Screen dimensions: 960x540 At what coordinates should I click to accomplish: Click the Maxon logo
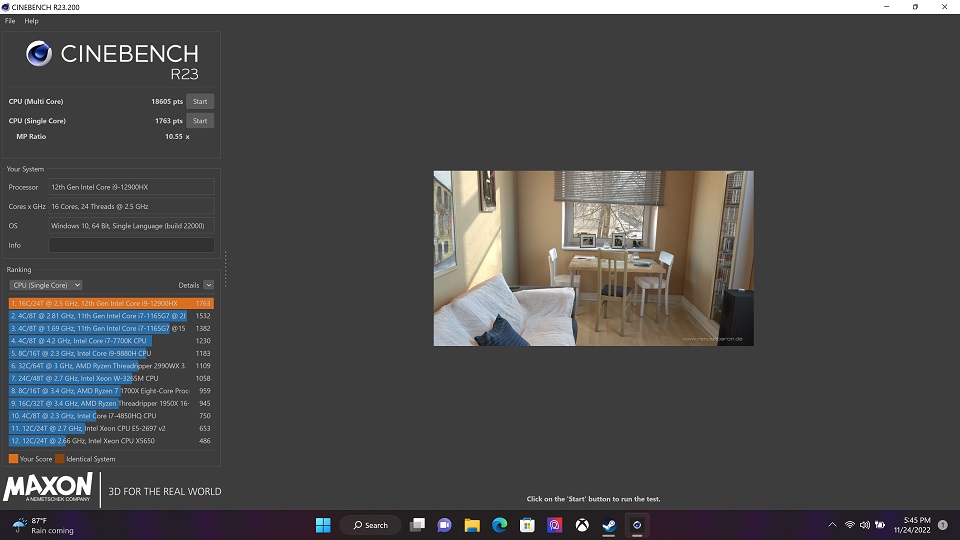coord(48,487)
